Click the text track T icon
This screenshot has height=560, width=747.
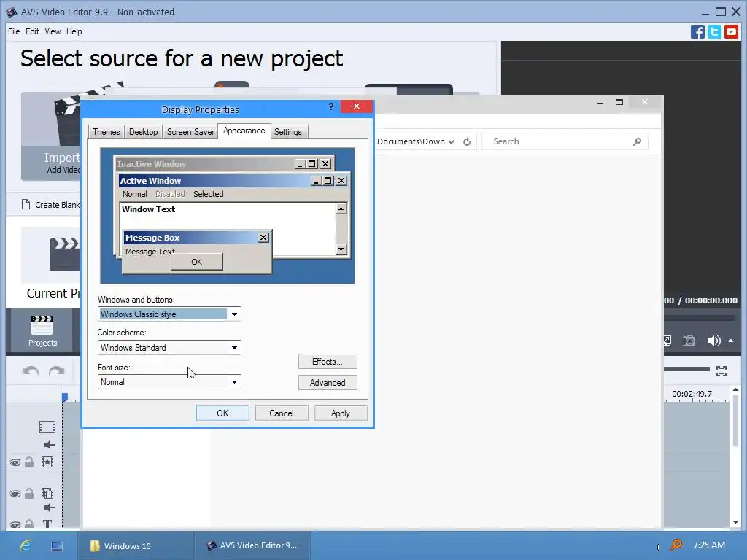47,524
